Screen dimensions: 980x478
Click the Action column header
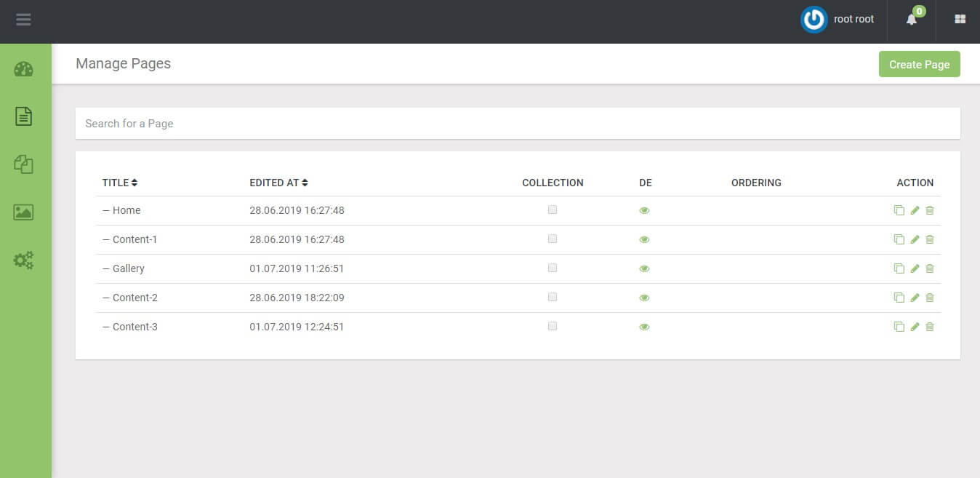(x=915, y=183)
